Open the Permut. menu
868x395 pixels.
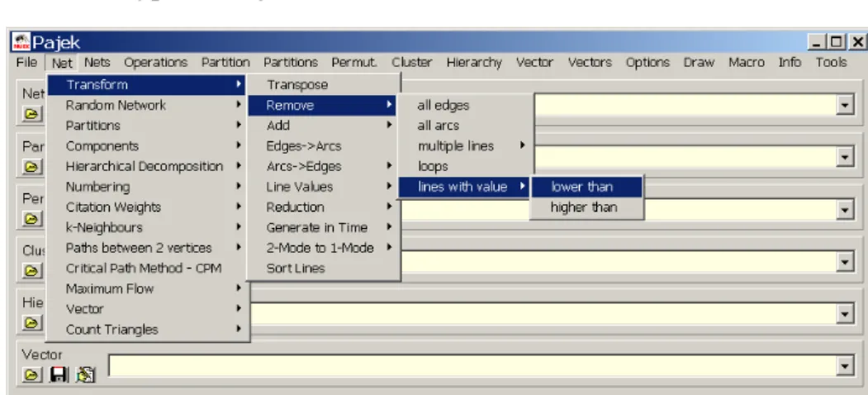[354, 63]
